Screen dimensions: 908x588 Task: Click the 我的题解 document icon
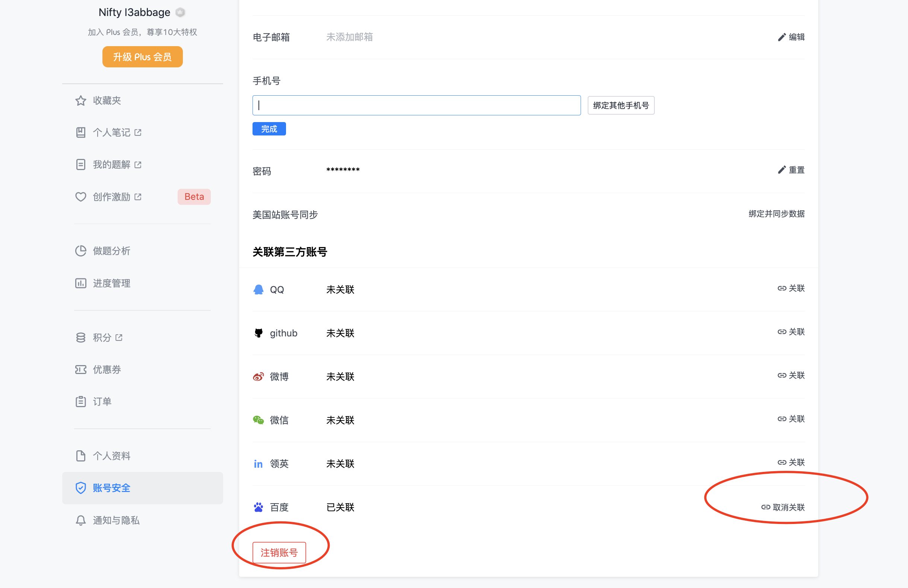click(x=80, y=164)
